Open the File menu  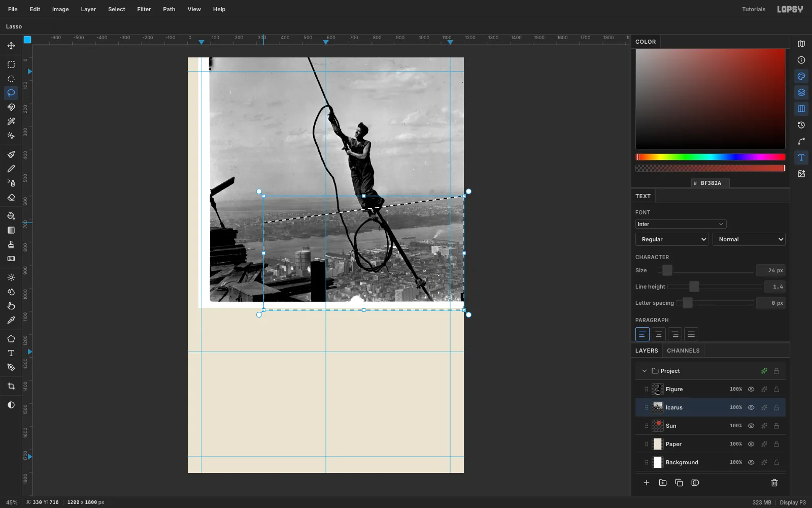click(x=13, y=9)
